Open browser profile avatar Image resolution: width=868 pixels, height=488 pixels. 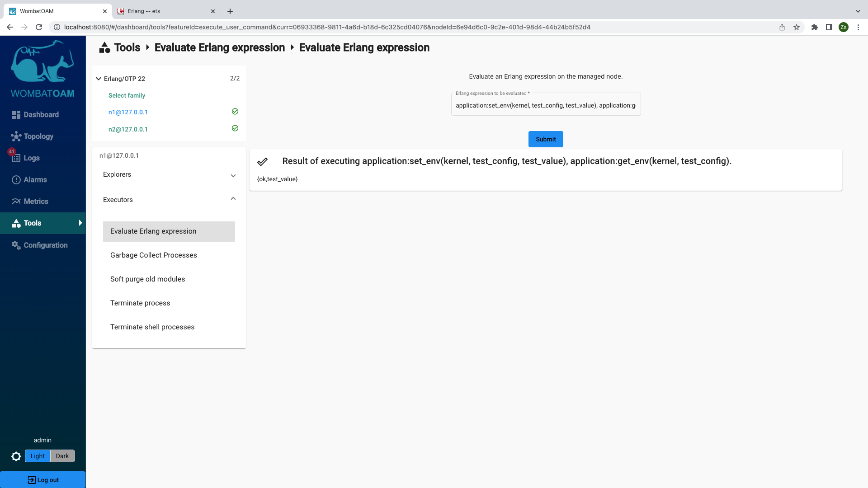[844, 27]
